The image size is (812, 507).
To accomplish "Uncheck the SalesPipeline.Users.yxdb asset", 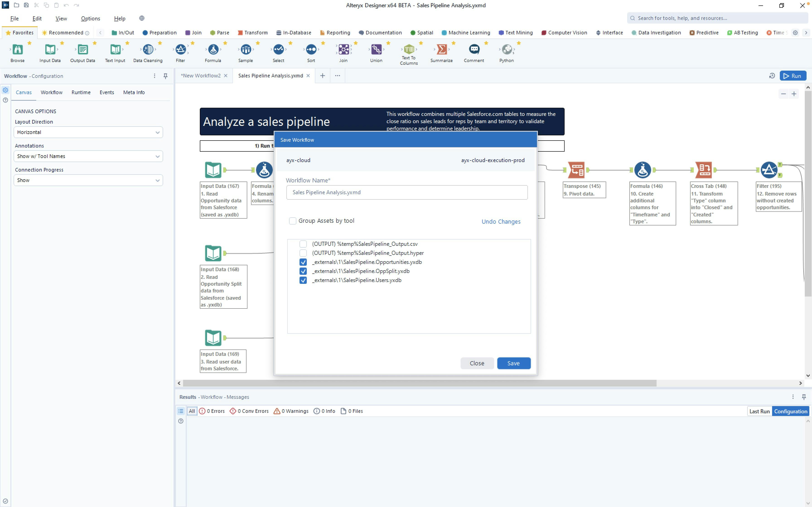I will pos(303,280).
